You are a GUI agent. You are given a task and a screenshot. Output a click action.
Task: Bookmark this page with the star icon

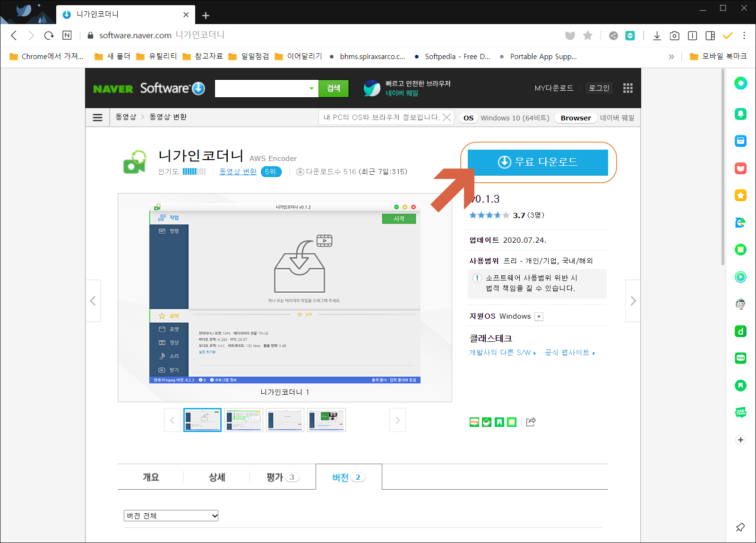(x=588, y=35)
